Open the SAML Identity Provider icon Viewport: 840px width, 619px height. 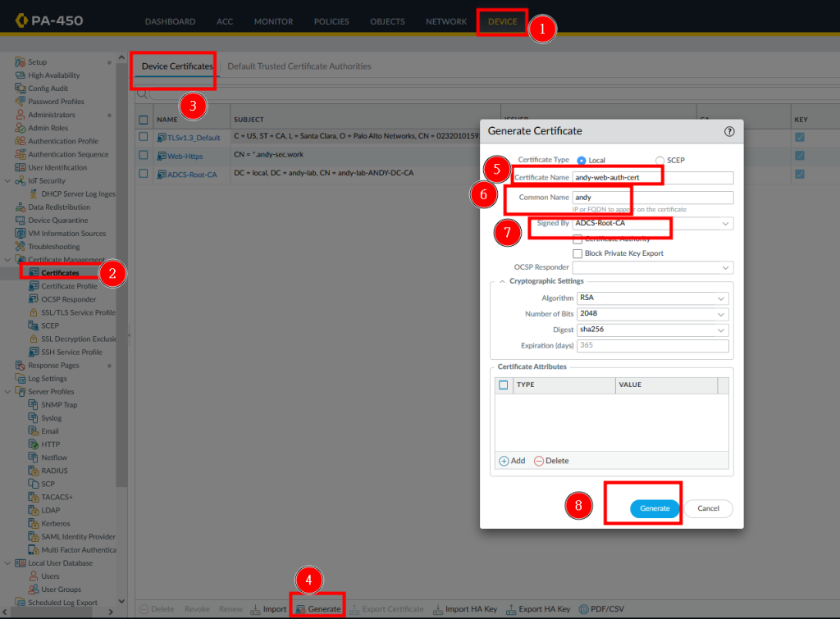point(33,536)
